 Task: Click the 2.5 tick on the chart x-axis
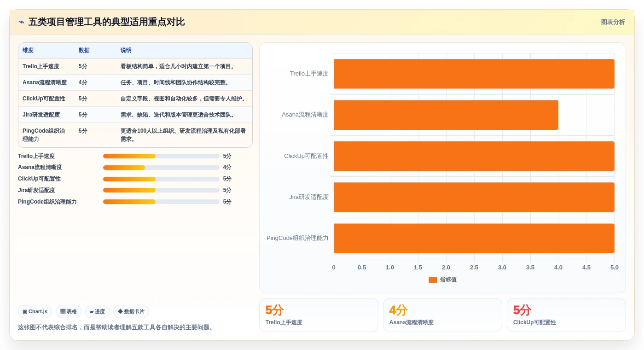pyautogui.click(x=474, y=268)
